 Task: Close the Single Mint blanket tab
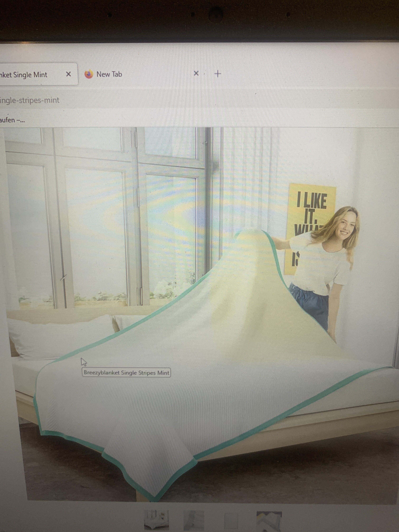(x=68, y=74)
